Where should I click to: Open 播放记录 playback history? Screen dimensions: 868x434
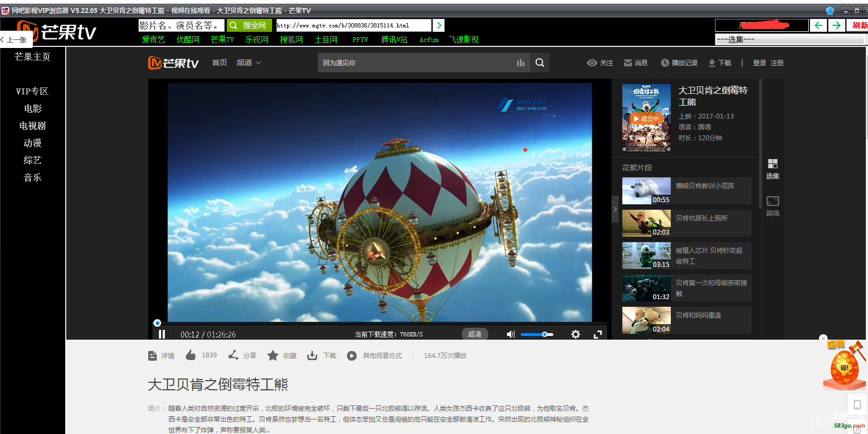[679, 63]
